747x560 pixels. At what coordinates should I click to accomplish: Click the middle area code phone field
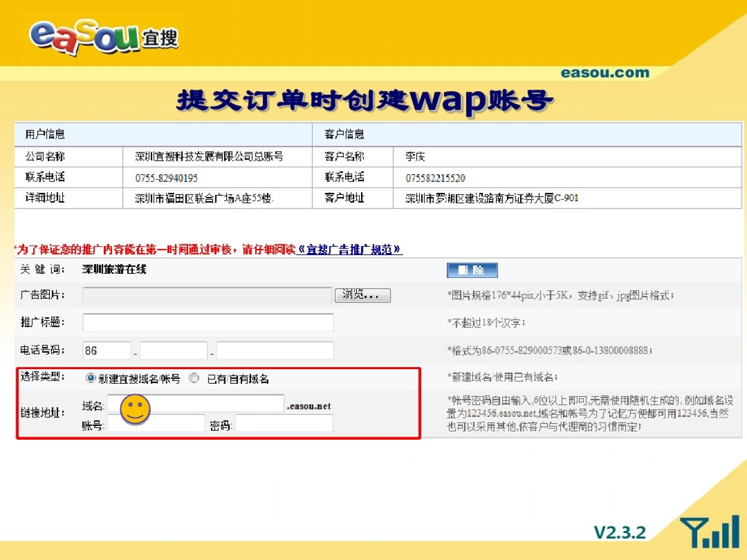[173, 351]
